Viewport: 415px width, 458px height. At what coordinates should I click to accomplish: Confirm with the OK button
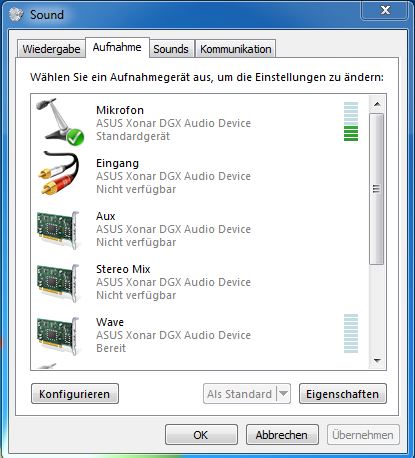pos(201,435)
